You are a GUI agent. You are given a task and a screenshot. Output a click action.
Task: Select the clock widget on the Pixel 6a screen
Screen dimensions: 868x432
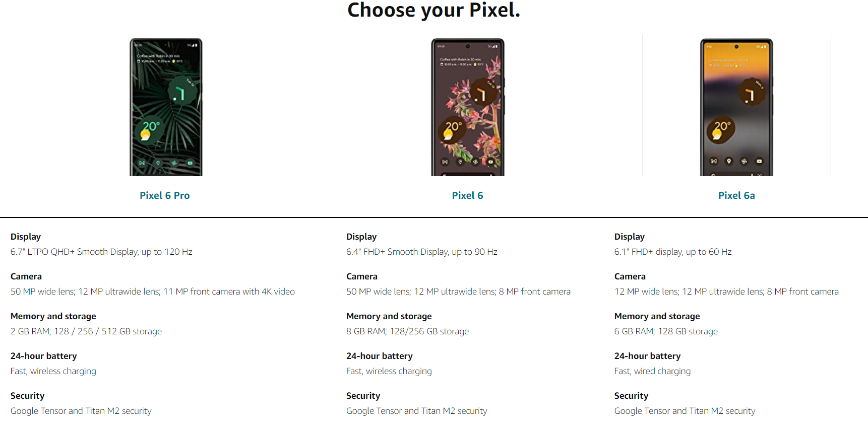(x=751, y=93)
